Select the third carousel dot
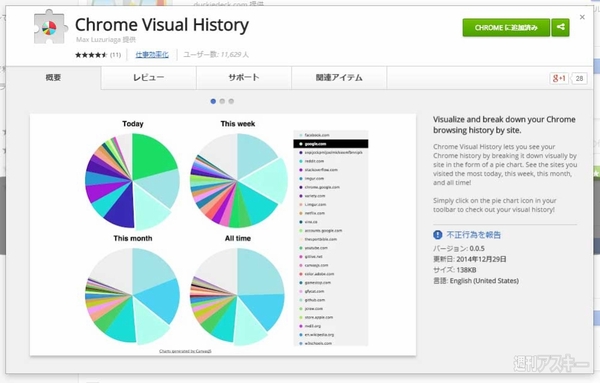 (x=231, y=101)
